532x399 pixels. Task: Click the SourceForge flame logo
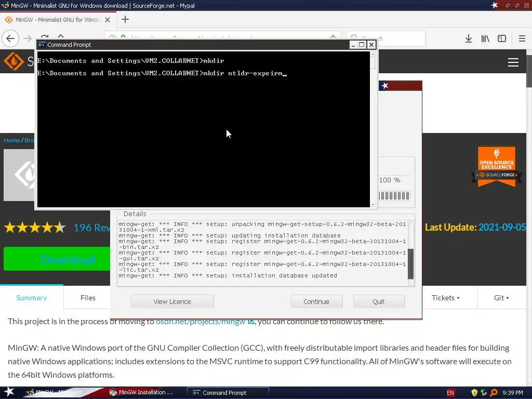click(x=14, y=61)
